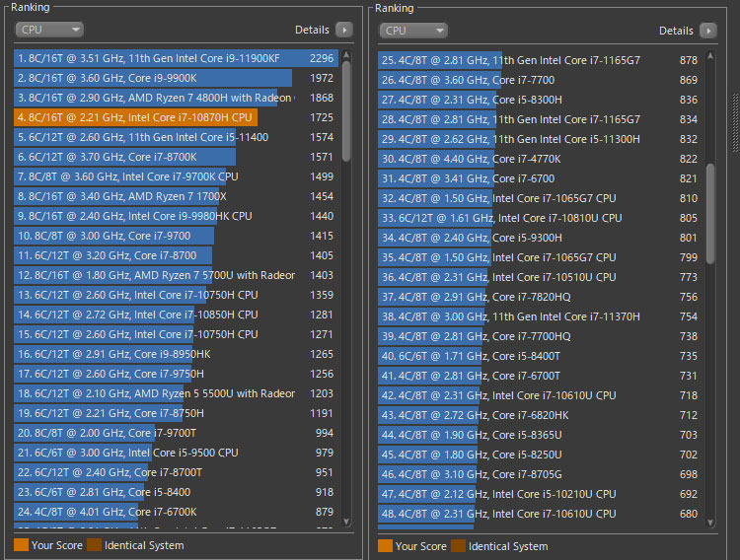Select rank 13 Intel Core i7-10750H row
740x560 pixels.
[x=176, y=295]
